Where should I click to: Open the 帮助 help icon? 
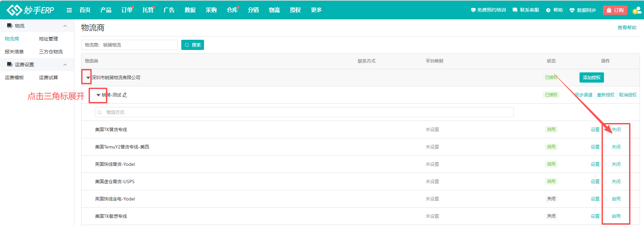(548, 10)
